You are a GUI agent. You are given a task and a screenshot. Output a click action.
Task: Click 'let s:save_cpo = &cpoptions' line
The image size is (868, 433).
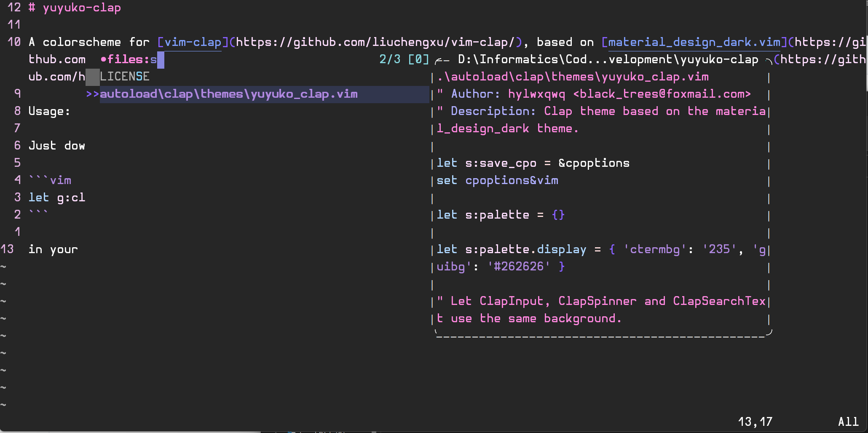533,163
